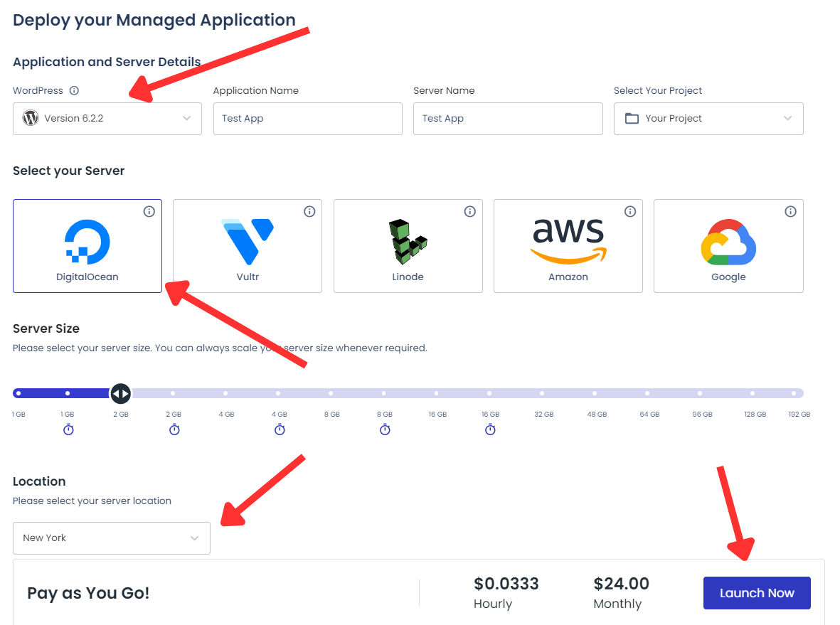
Task: Click the Vultr logo
Action: [248, 242]
